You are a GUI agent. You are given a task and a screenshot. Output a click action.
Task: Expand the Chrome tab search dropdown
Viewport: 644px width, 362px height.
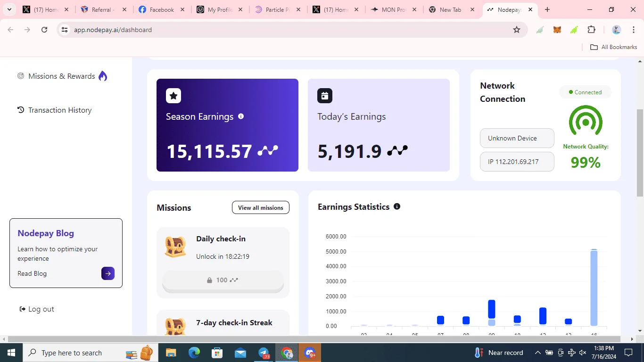coord(9,9)
